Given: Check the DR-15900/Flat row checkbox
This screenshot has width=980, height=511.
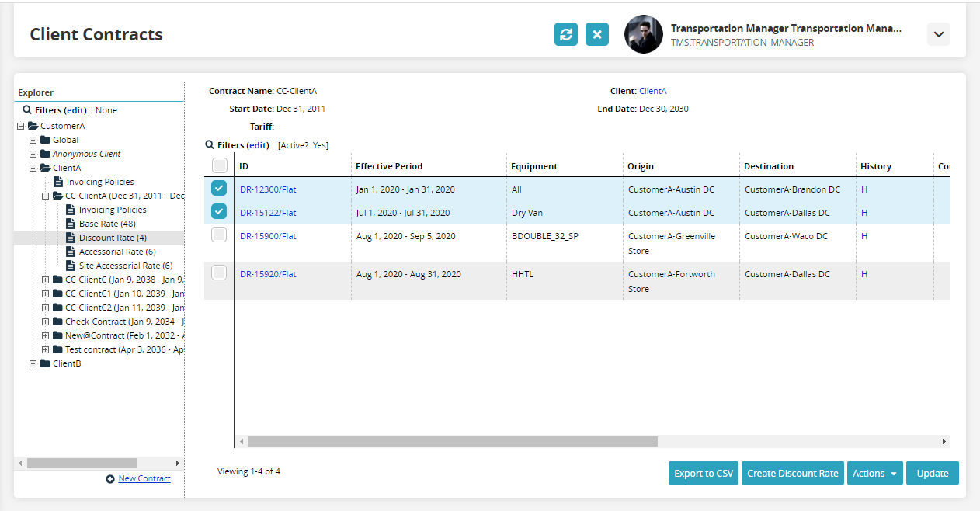Looking at the screenshot, I should tap(219, 235).
